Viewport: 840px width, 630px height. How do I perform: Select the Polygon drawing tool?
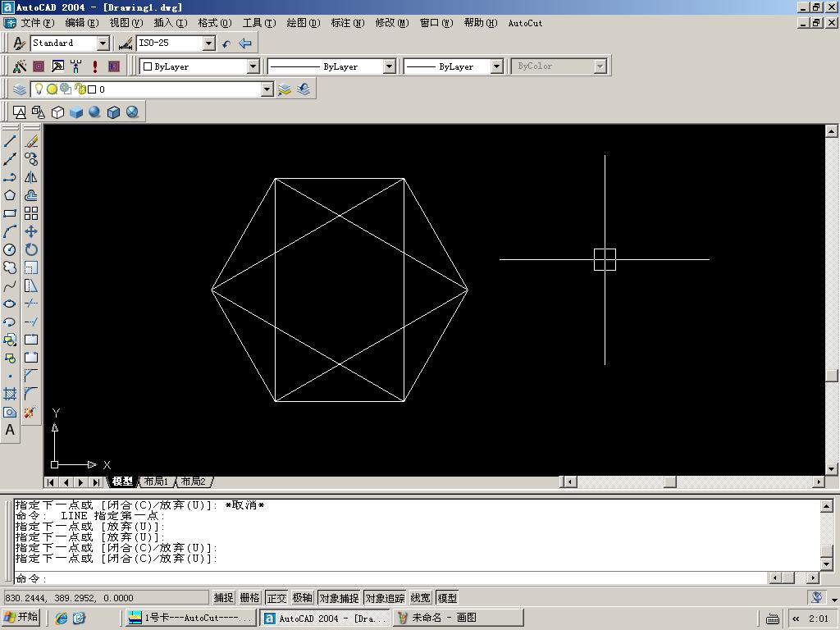coord(10,195)
